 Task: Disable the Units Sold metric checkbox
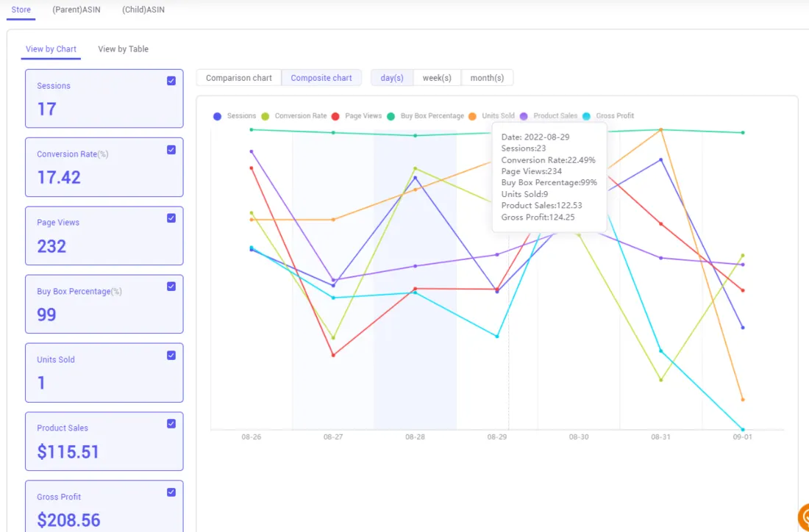click(171, 355)
